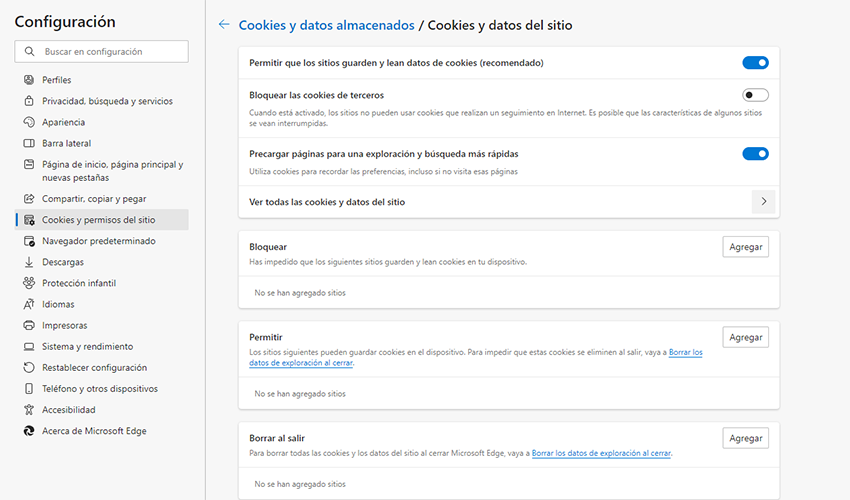Go back using the left arrow icon
This screenshot has width=850, height=500.
[223, 24]
